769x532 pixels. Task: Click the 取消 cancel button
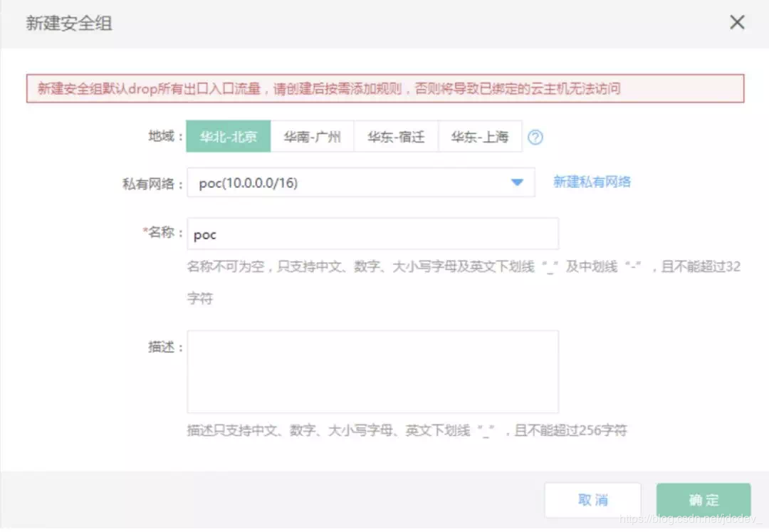click(592, 499)
